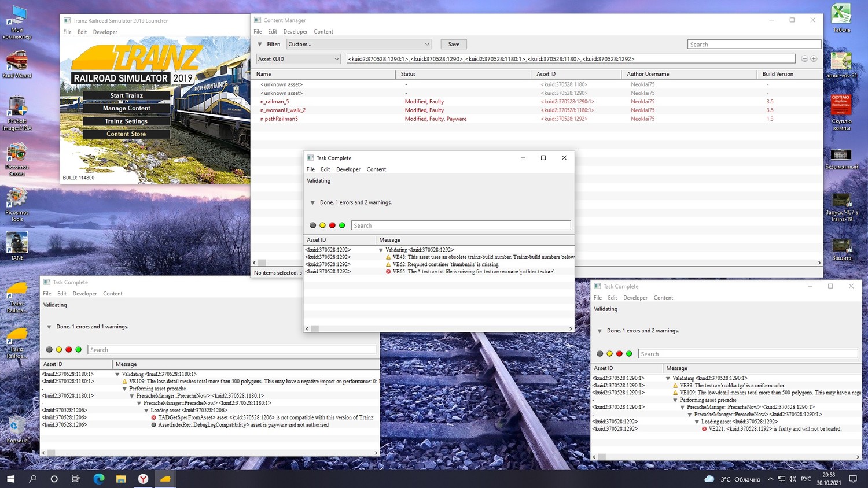The height and width of the screenshot is (488, 868).
Task: Open the Picosmos Shows desktop icon
Action: (x=17, y=158)
